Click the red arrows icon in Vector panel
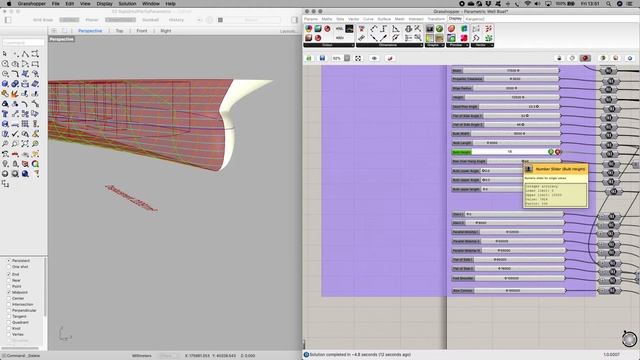This screenshot has height=360, width=640. pos(489,29)
